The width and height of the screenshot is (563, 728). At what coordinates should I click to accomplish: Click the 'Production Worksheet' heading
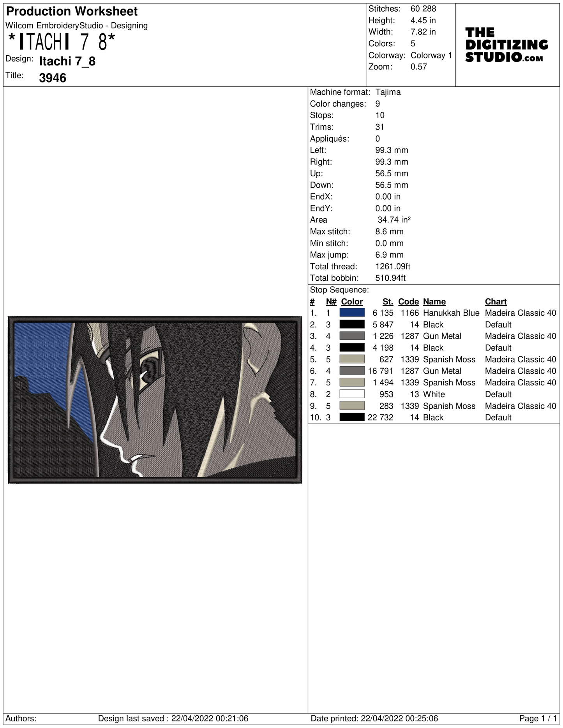(72, 11)
